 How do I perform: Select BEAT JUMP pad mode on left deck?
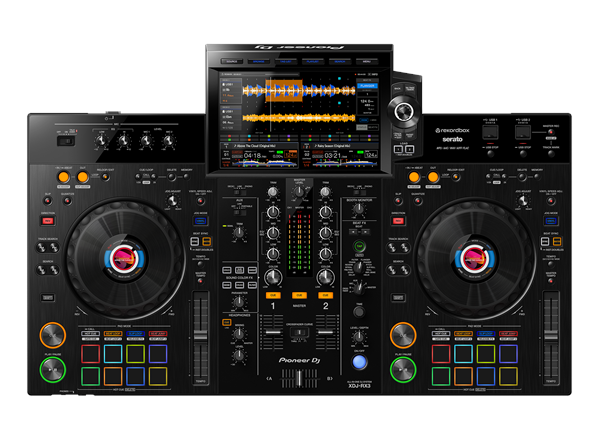[158, 334]
